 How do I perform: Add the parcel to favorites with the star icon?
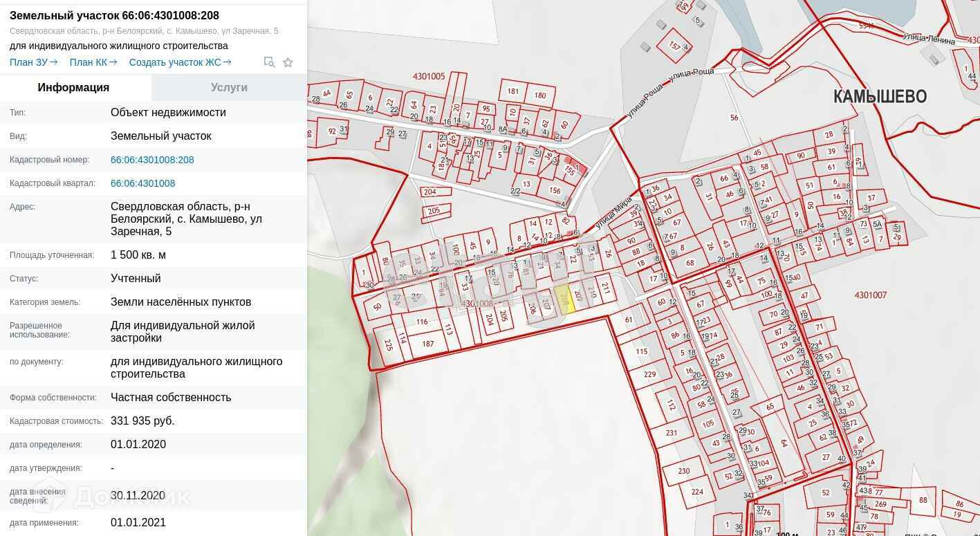click(288, 62)
